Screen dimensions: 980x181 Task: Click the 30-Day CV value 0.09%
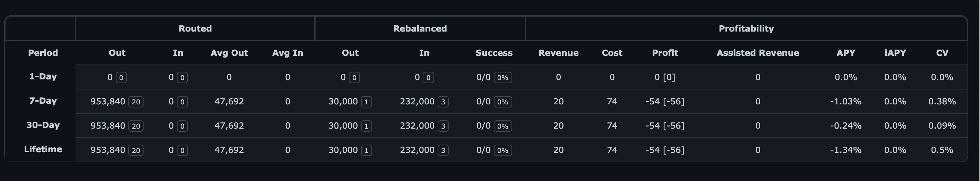pyautogui.click(x=942, y=126)
